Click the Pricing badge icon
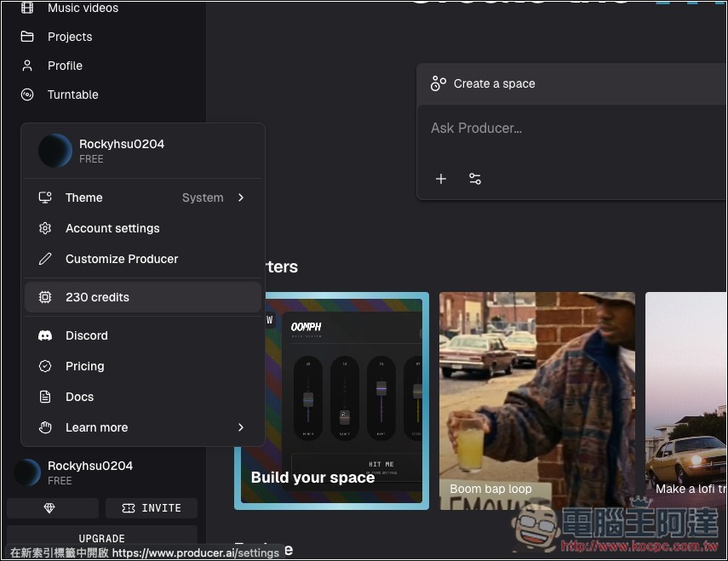This screenshot has height=561, width=728. point(45,366)
